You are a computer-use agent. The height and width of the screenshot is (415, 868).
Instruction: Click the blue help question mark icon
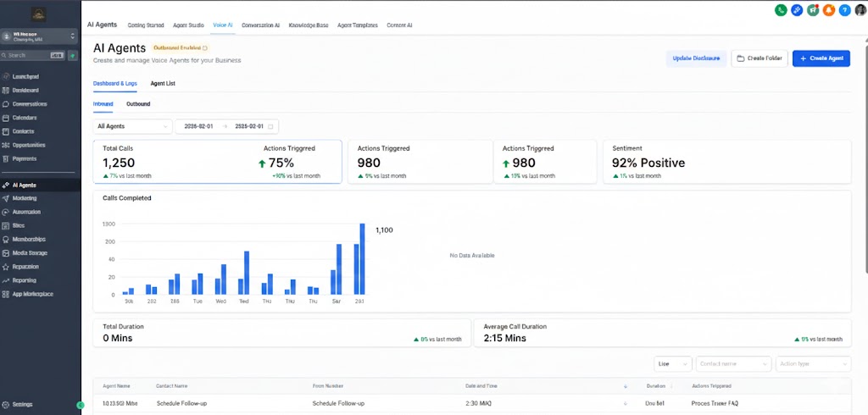click(x=844, y=10)
